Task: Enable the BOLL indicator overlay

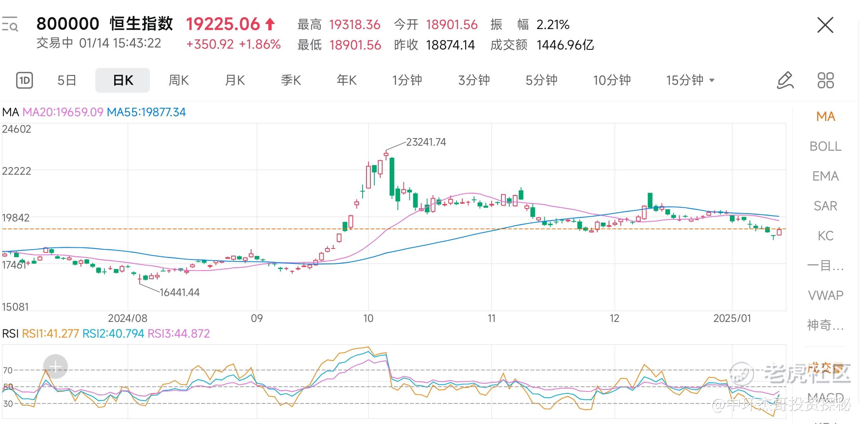Action: point(825,146)
